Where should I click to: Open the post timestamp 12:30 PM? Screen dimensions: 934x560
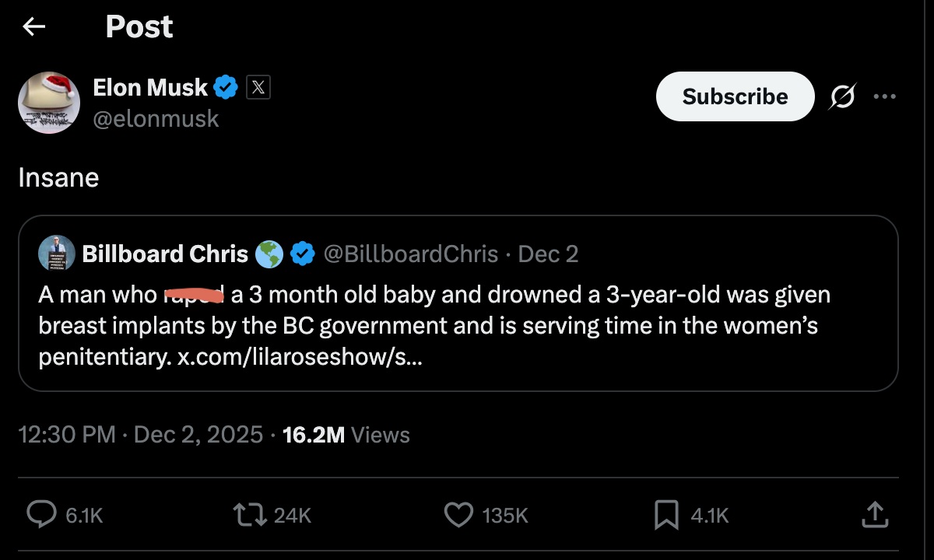67,434
